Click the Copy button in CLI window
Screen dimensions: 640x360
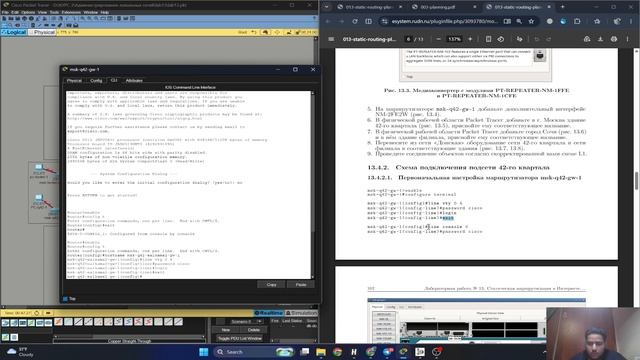point(271,284)
